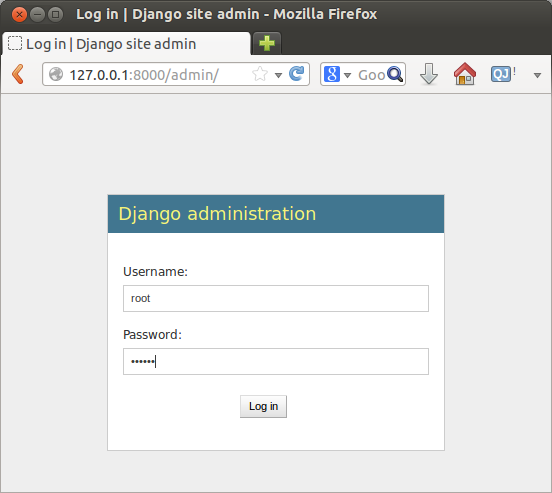Click the Google search text box

coord(371,75)
